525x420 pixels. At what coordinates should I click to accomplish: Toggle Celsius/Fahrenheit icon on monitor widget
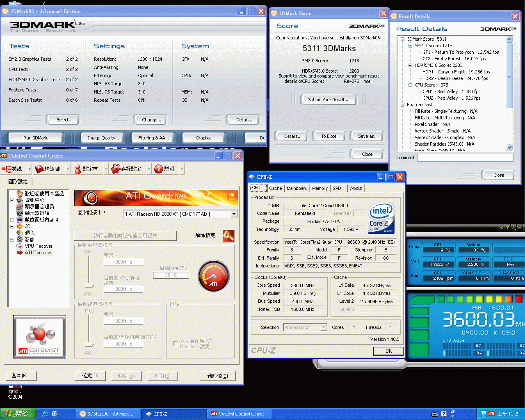click(514, 227)
